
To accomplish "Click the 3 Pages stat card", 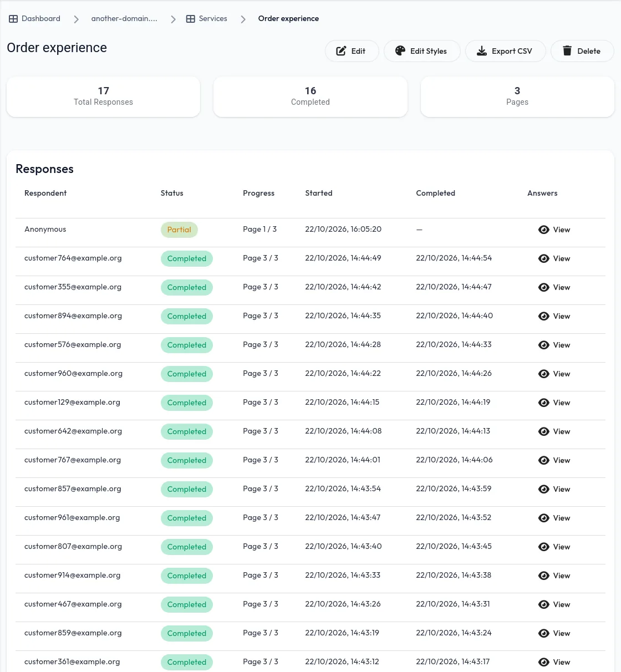I will click(517, 96).
